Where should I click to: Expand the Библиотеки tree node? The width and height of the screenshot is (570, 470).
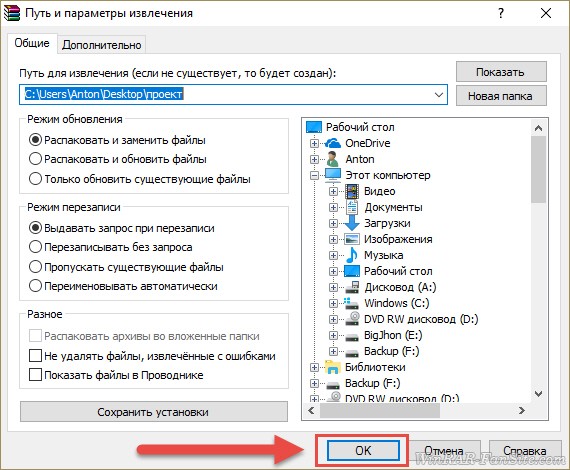314,367
